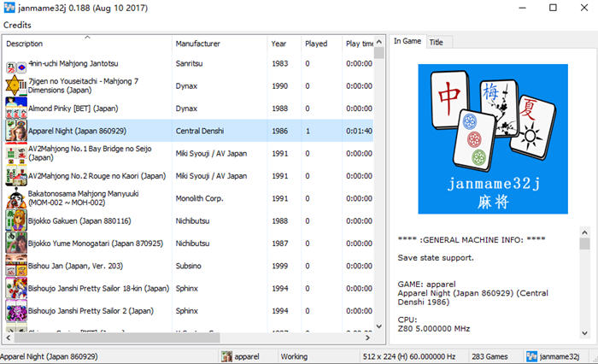Click Central Denshi manufacturer cell
Screen dimensions: 598x364
[199, 131]
